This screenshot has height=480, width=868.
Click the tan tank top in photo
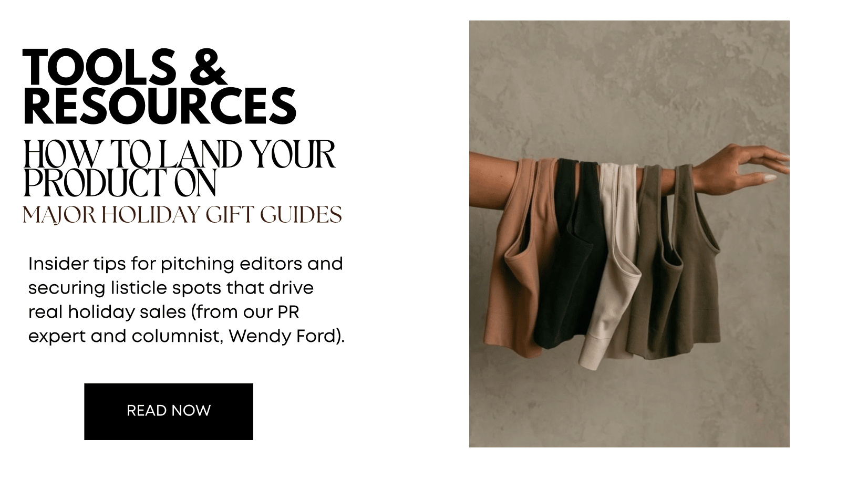[518, 257]
